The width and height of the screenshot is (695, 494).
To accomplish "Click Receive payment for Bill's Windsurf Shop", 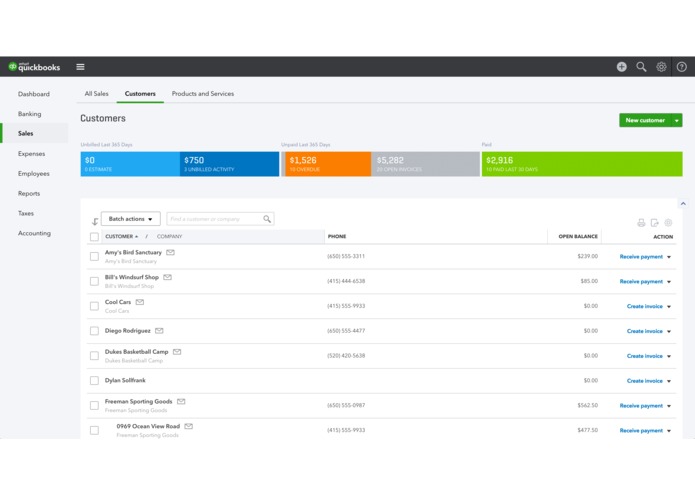I will click(x=641, y=282).
